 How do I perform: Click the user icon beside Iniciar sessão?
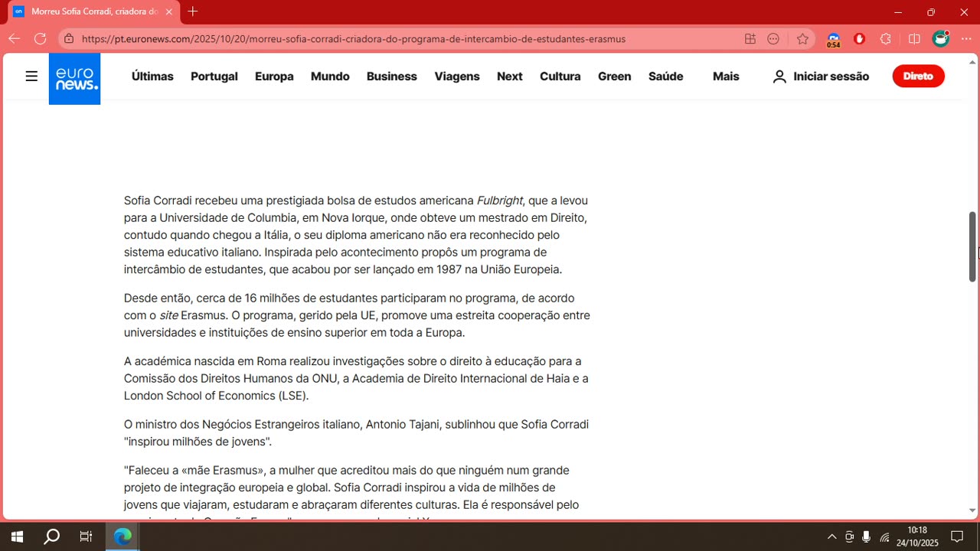[x=779, y=77]
